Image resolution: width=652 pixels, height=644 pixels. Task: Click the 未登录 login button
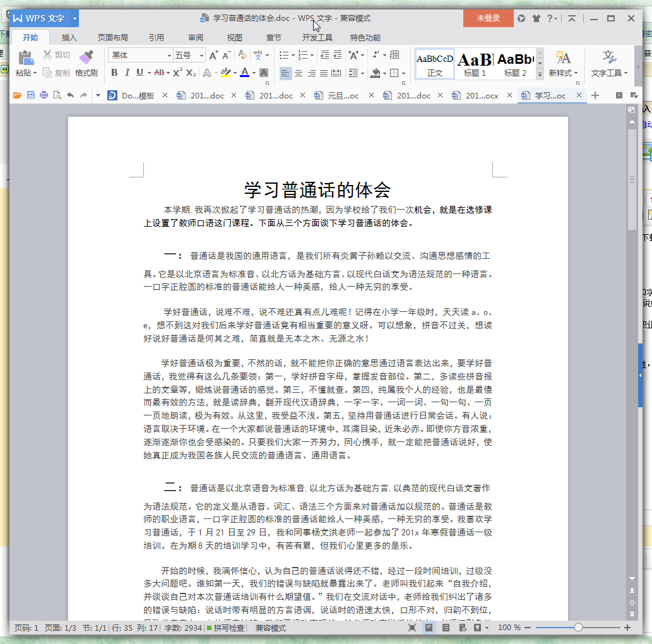488,18
